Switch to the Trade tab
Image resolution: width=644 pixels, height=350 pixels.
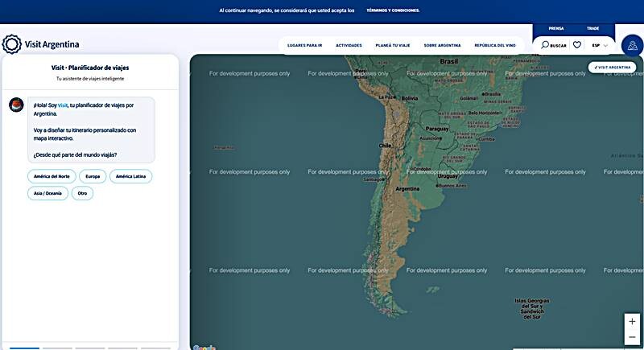(x=592, y=29)
